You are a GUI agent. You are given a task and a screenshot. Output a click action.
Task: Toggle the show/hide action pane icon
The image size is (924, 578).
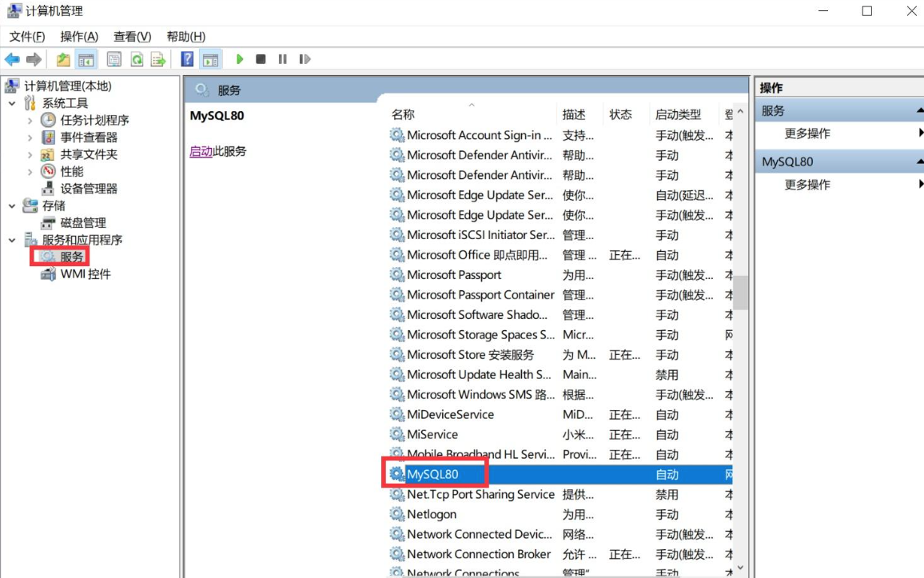click(210, 59)
